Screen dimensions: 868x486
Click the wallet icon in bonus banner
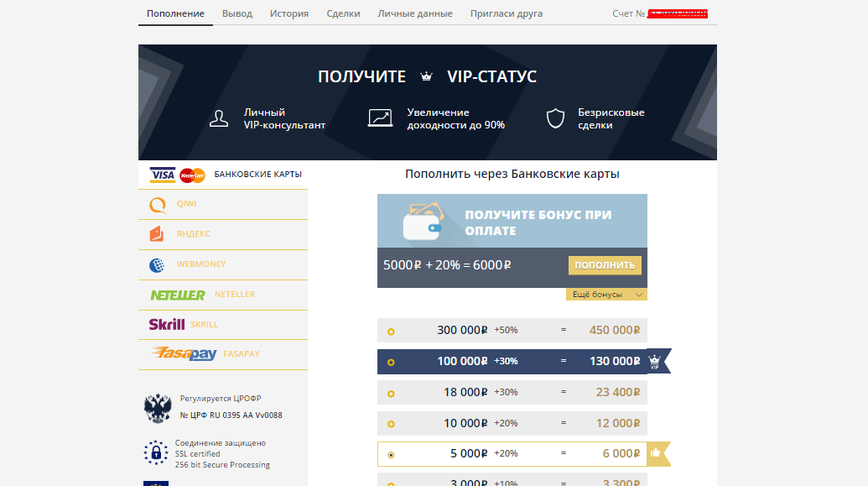424,221
